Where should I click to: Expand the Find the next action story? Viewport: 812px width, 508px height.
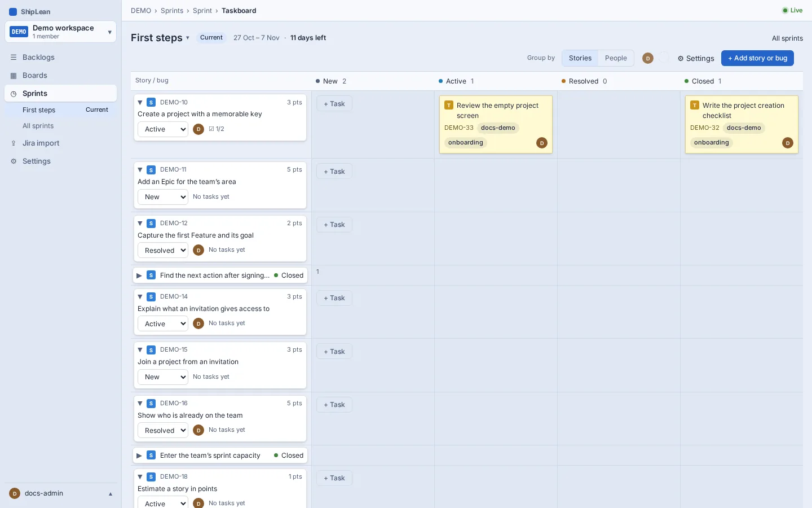click(x=139, y=275)
